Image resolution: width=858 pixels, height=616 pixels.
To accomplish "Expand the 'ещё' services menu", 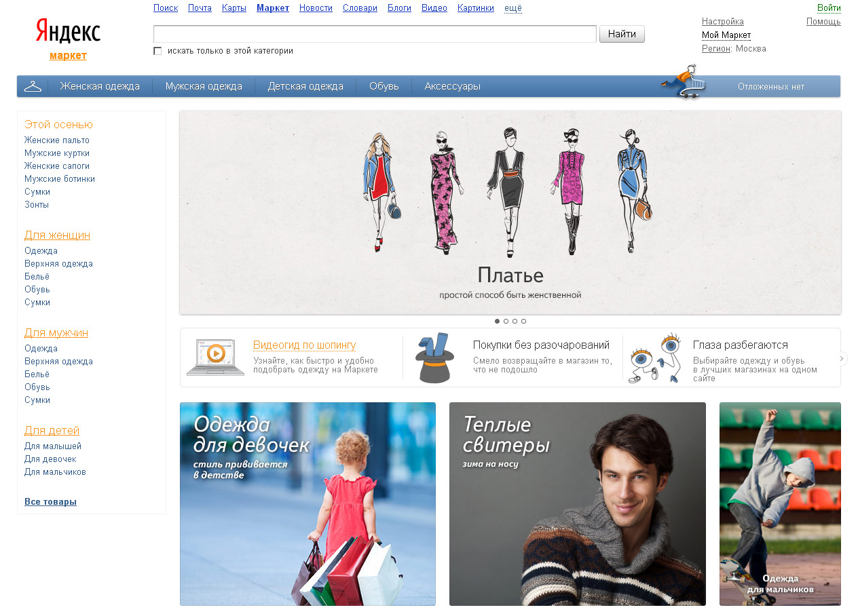I will (x=513, y=8).
